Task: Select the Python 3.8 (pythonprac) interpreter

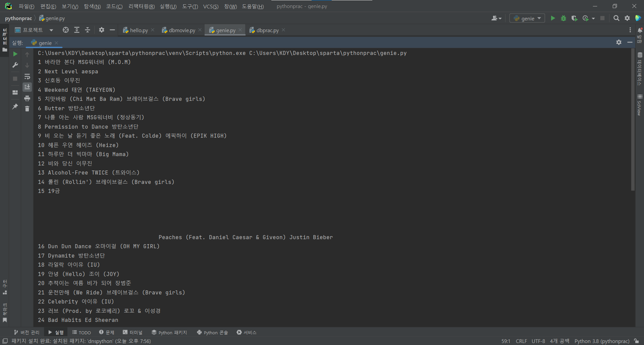Action: [602, 341]
